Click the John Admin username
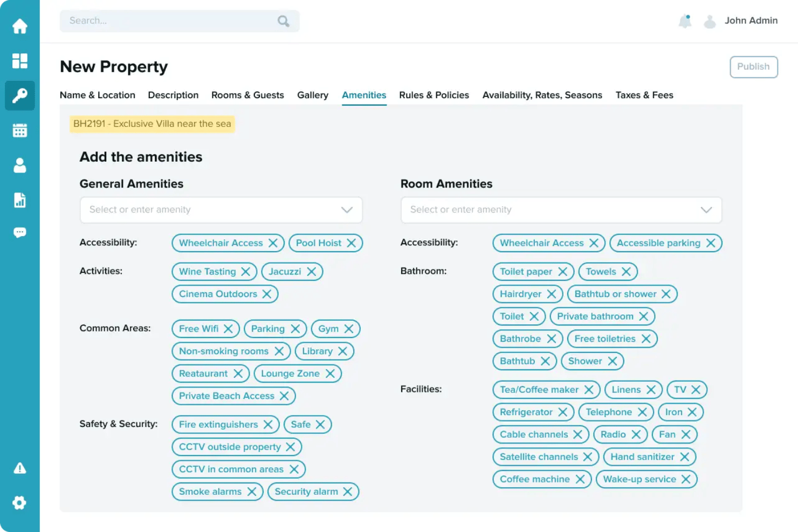 [x=751, y=20]
